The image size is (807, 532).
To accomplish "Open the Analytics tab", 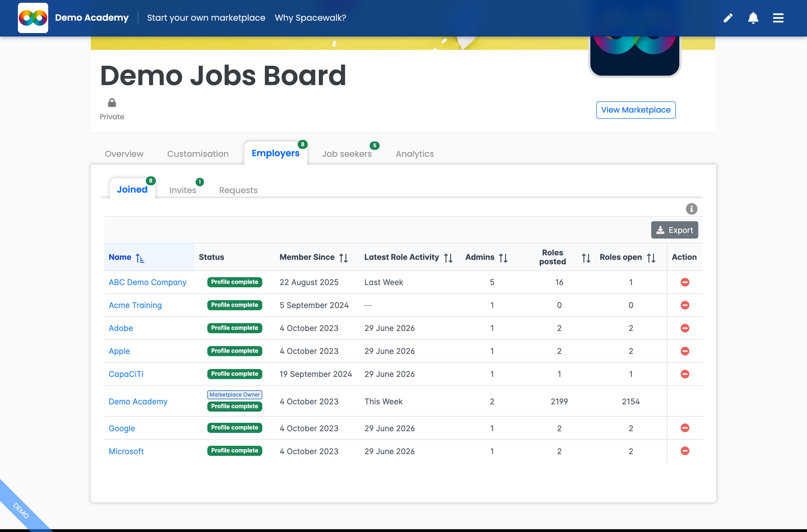I will (x=414, y=154).
